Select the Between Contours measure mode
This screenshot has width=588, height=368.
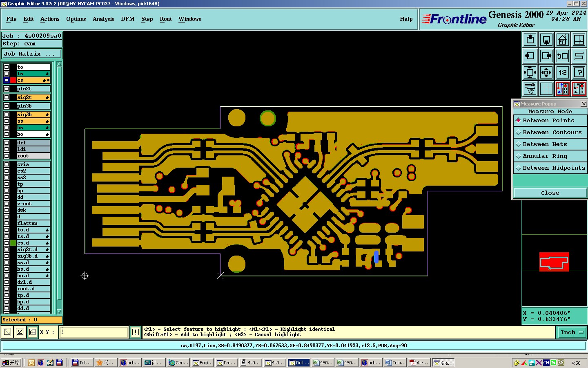550,132
